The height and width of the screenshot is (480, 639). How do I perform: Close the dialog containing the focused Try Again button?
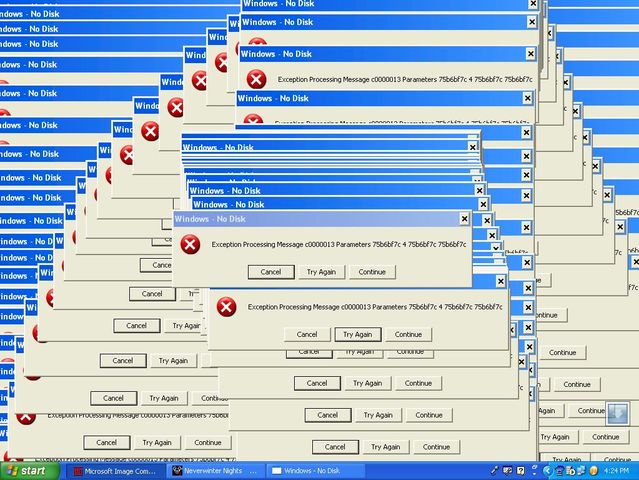(x=501, y=281)
